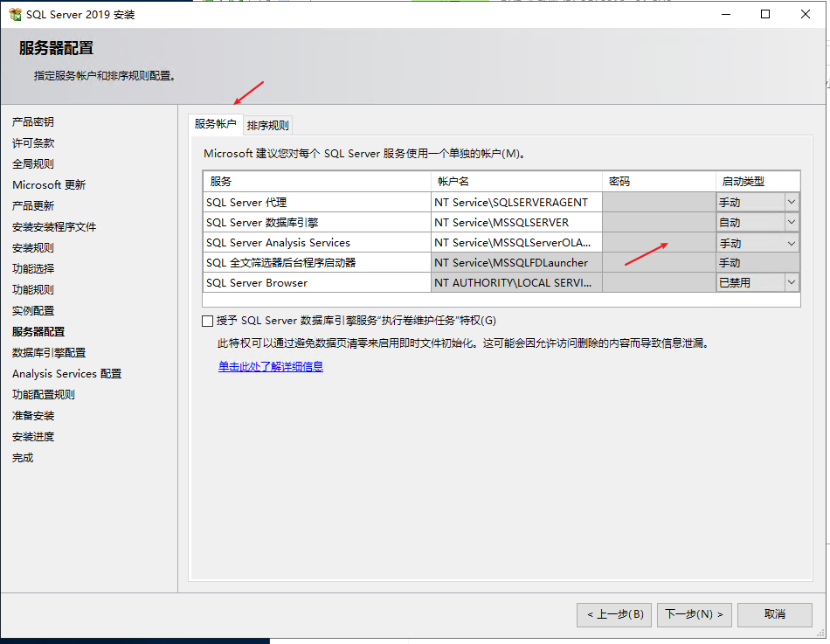Image resolution: width=830 pixels, height=644 pixels.
Task: Click 安装进度 step in sidebar
Action: (x=33, y=437)
